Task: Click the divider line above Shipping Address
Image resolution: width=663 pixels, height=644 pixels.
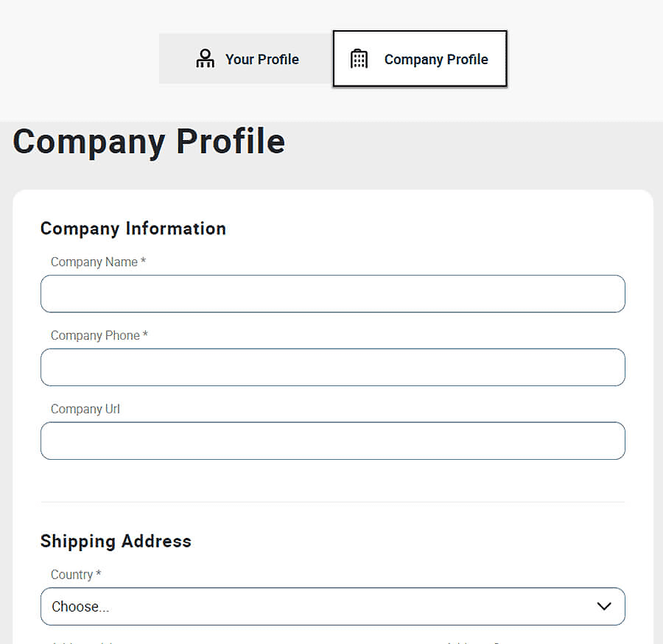Action: [x=332, y=503]
